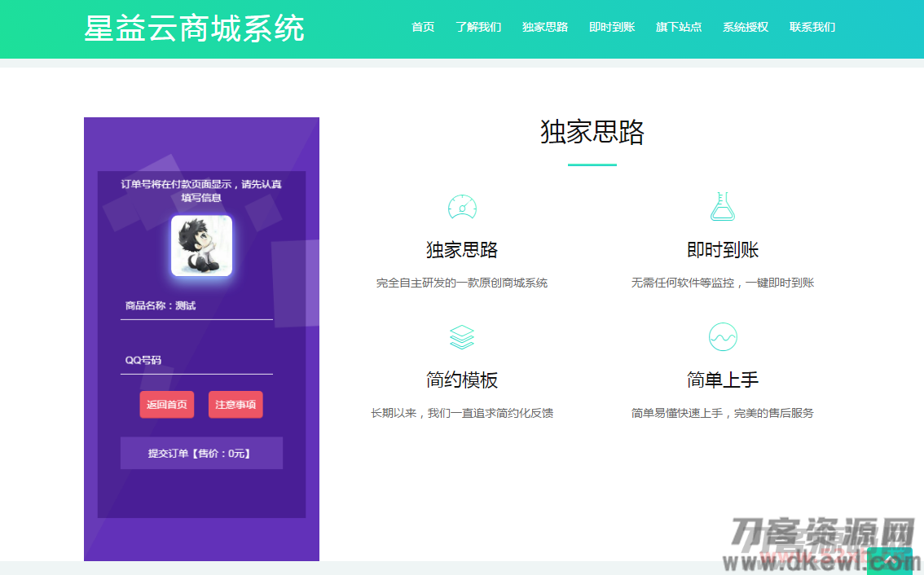This screenshot has width=924, height=575.
Task: Click the cartoon avatar image
Action: click(x=201, y=246)
